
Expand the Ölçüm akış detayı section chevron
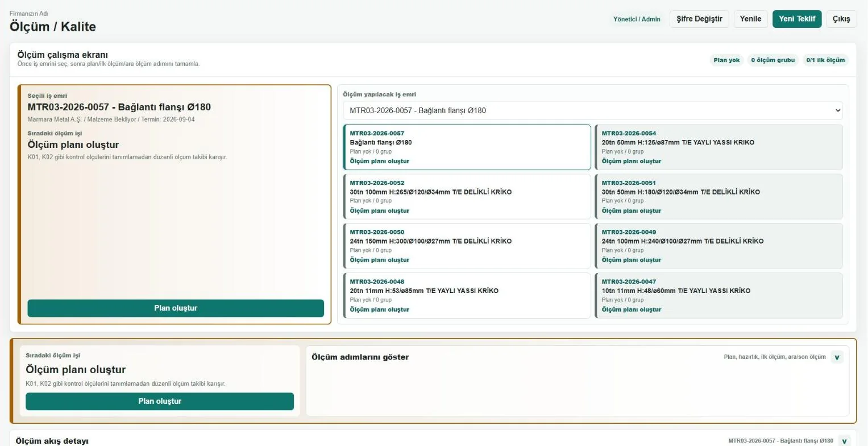tap(844, 441)
